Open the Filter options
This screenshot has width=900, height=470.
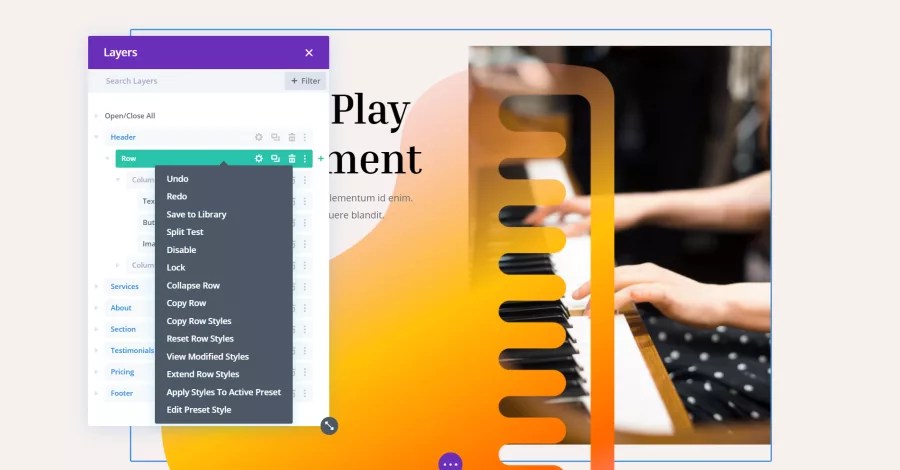[305, 81]
